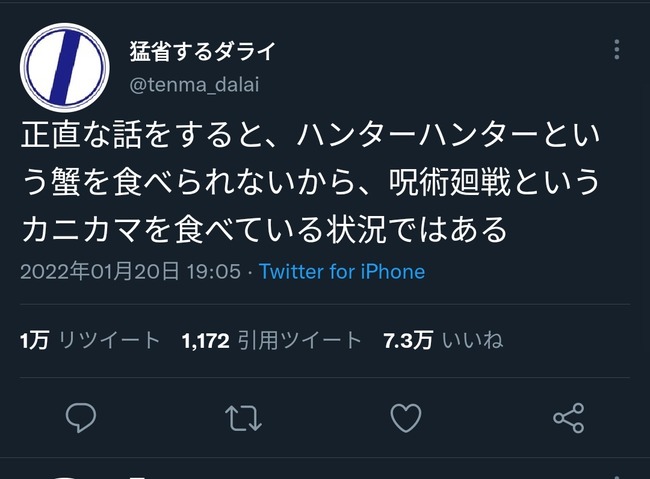Tap the reply speech bubble icon

pyautogui.click(x=81, y=418)
